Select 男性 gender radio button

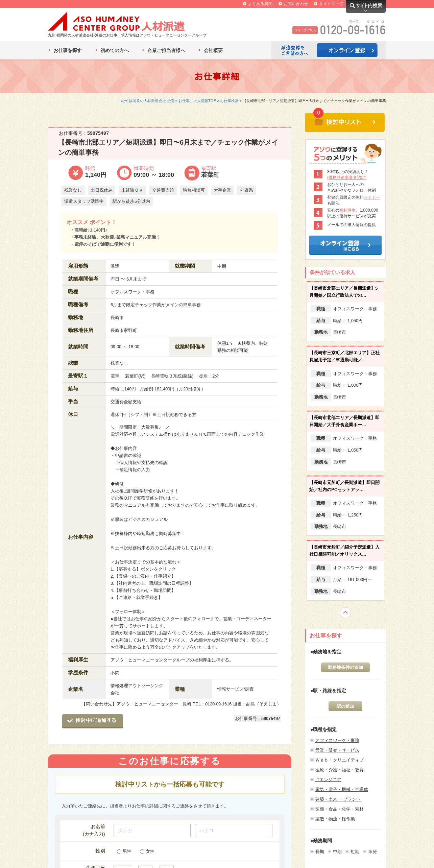pyautogui.click(x=119, y=852)
